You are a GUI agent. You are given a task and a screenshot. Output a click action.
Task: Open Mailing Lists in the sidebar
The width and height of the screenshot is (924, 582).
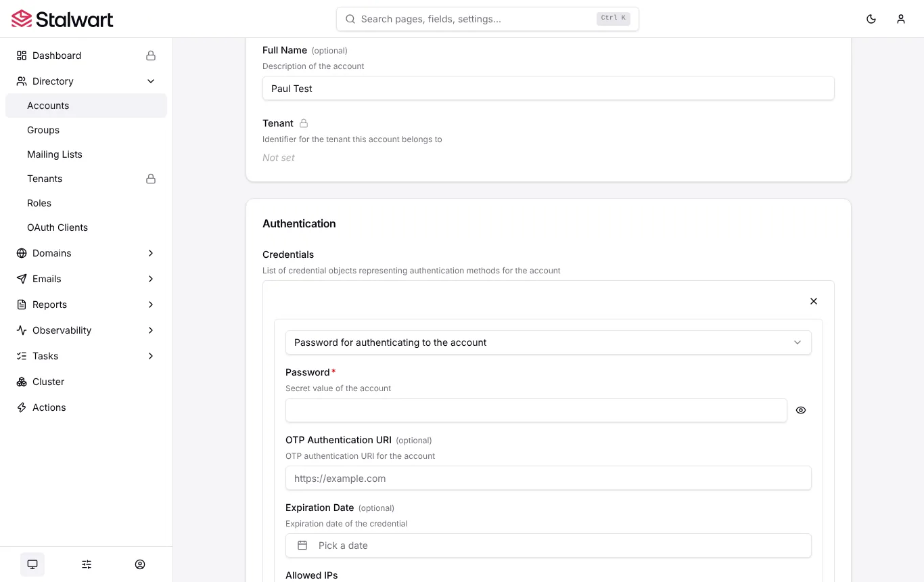(86, 154)
